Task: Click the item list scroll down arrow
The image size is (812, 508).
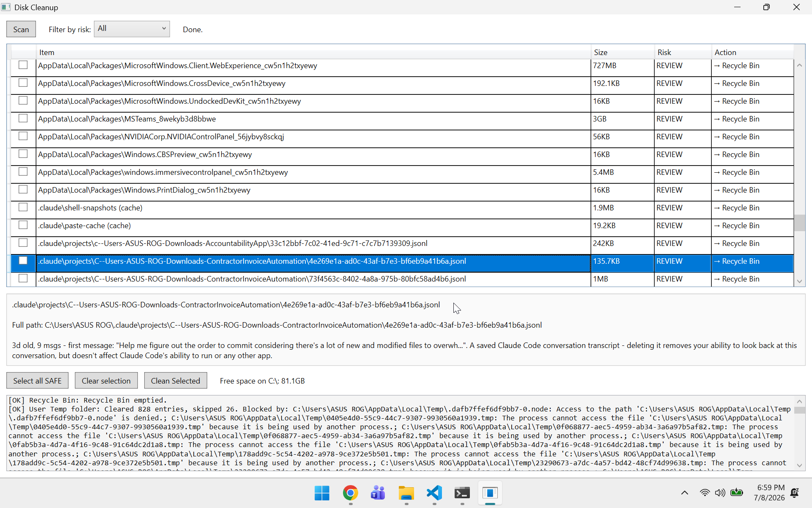Action: (x=799, y=281)
